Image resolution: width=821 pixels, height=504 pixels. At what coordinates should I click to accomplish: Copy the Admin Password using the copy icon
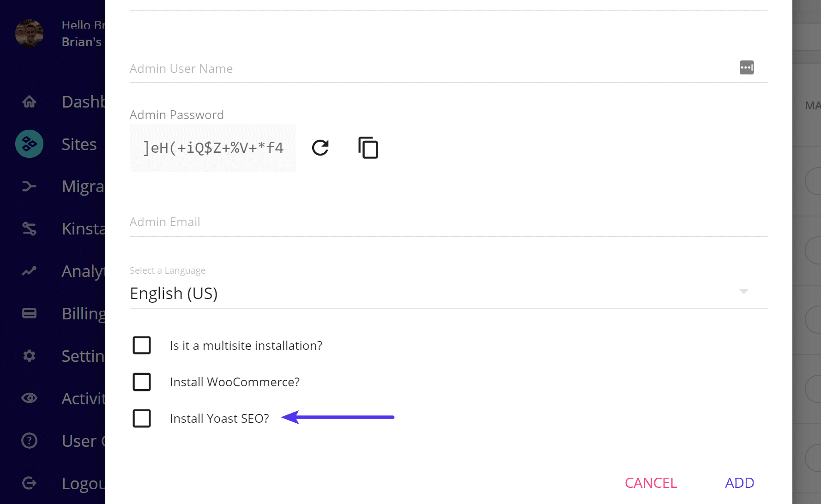tap(368, 148)
